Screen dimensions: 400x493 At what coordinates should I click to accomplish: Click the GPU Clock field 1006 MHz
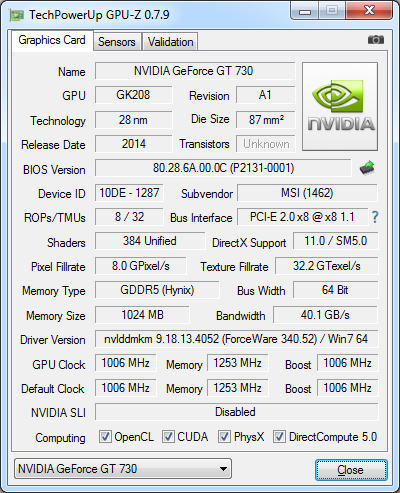pos(126,363)
